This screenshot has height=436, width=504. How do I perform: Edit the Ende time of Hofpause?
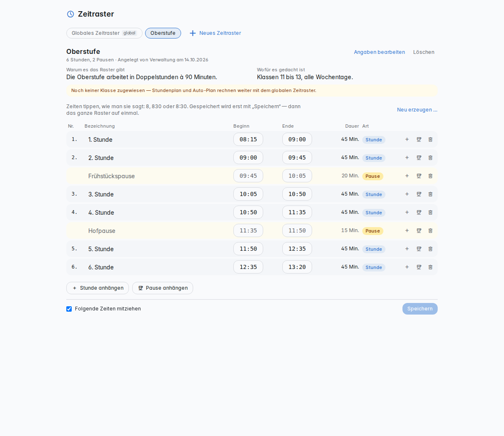[x=297, y=231]
